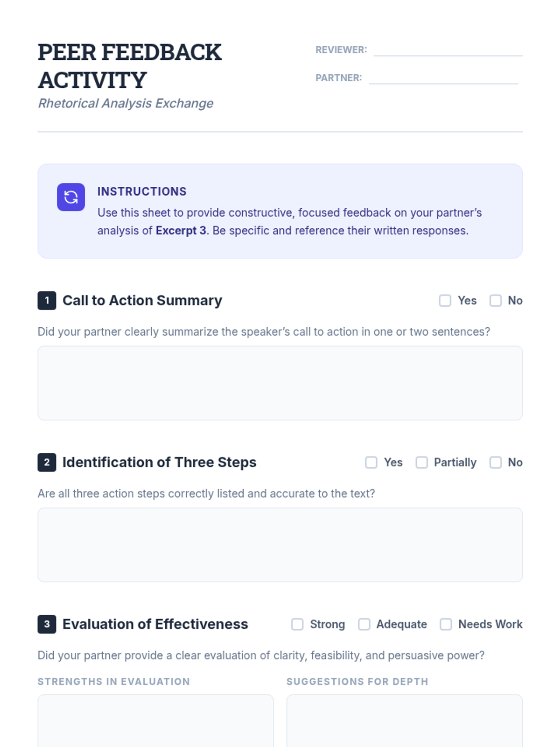
Task: Click the Reviewer name line
Action: (448, 50)
